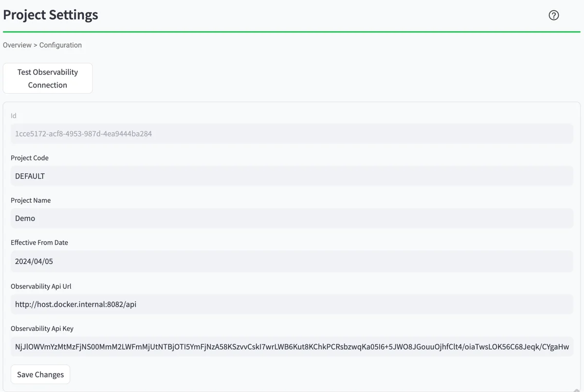The image size is (584, 392).
Task: Click the Project Name field containing Demo
Action: (x=292, y=218)
